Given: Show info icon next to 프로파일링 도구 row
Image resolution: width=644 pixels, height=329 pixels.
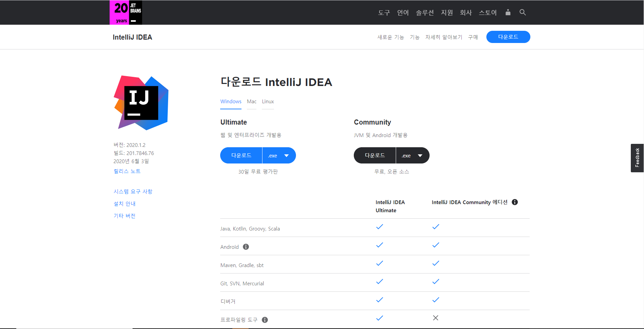Looking at the screenshot, I should pyautogui.click(x=265, y=320).
